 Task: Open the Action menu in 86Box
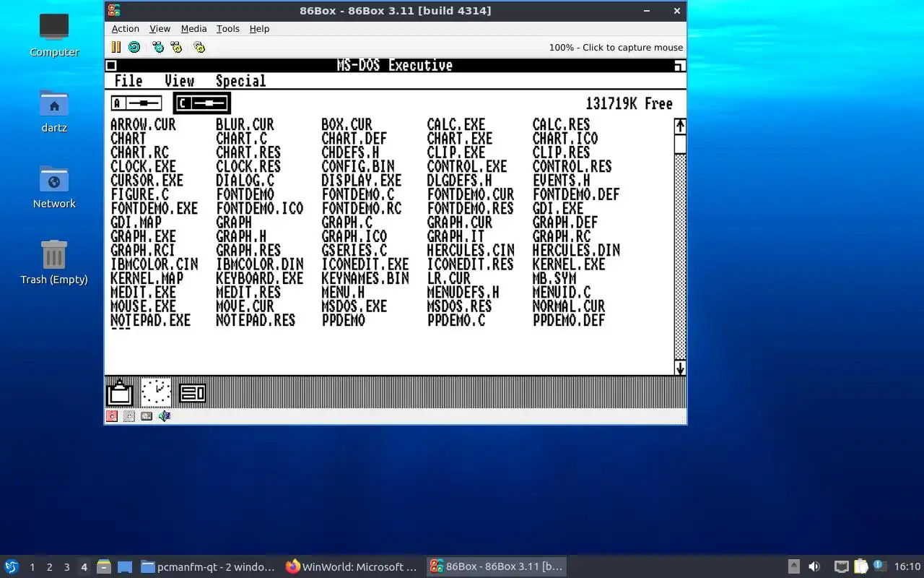click(126, 29)
